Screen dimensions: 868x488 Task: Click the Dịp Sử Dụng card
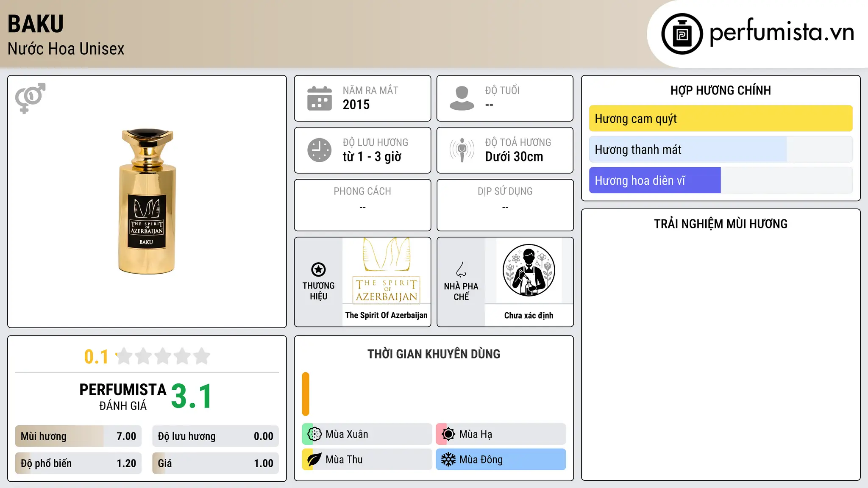click(505, 205)
